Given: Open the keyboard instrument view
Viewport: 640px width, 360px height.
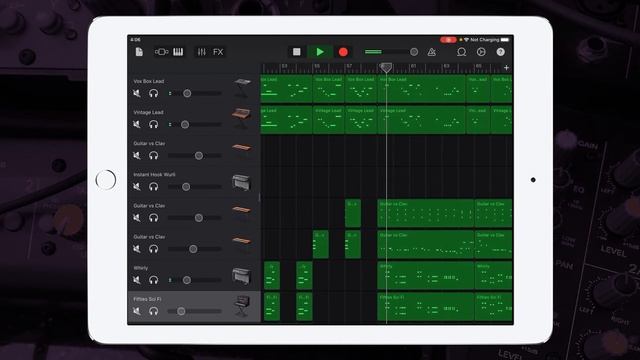Looking at the screenshot, I should 178,52.
